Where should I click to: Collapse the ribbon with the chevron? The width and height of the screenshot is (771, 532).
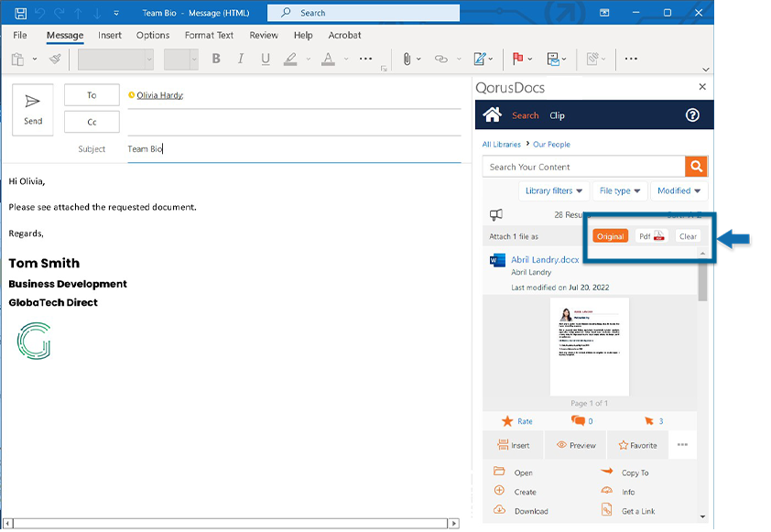tap(706, 70)
